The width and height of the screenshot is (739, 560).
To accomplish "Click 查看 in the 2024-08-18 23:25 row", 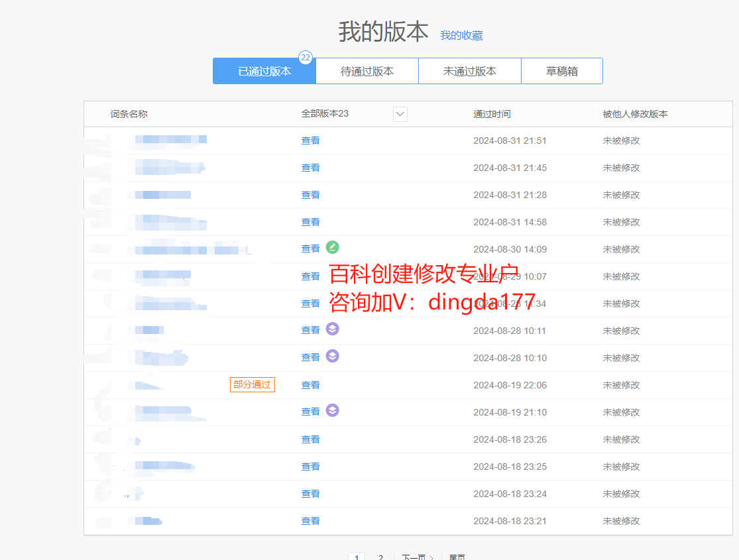I will (311, 467).
